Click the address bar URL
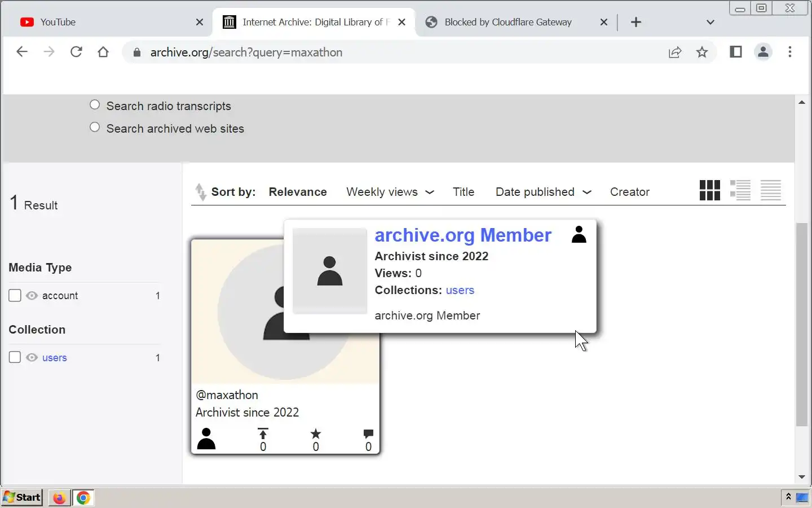This screenshot has width=812, height=508. [246, 52]
